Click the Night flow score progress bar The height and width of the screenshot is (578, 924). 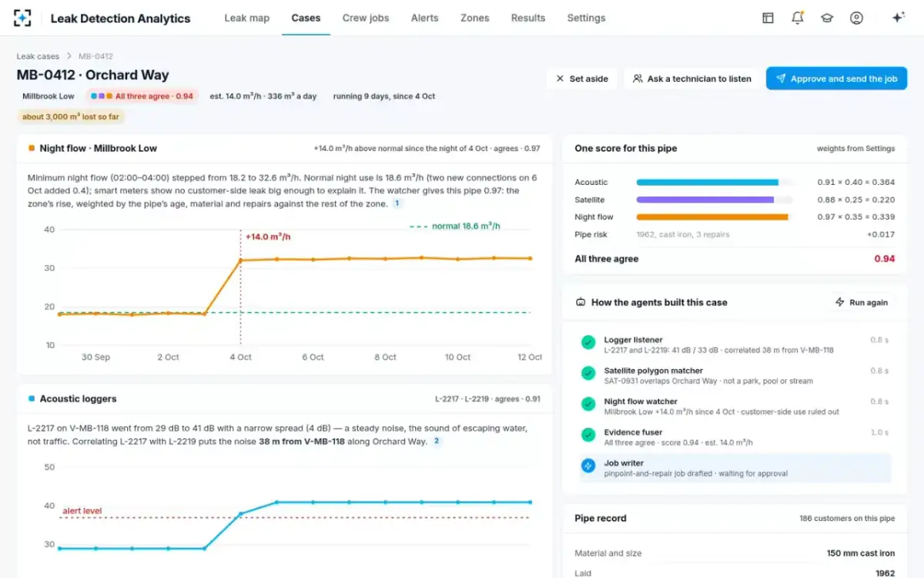(x=715, y=217)
